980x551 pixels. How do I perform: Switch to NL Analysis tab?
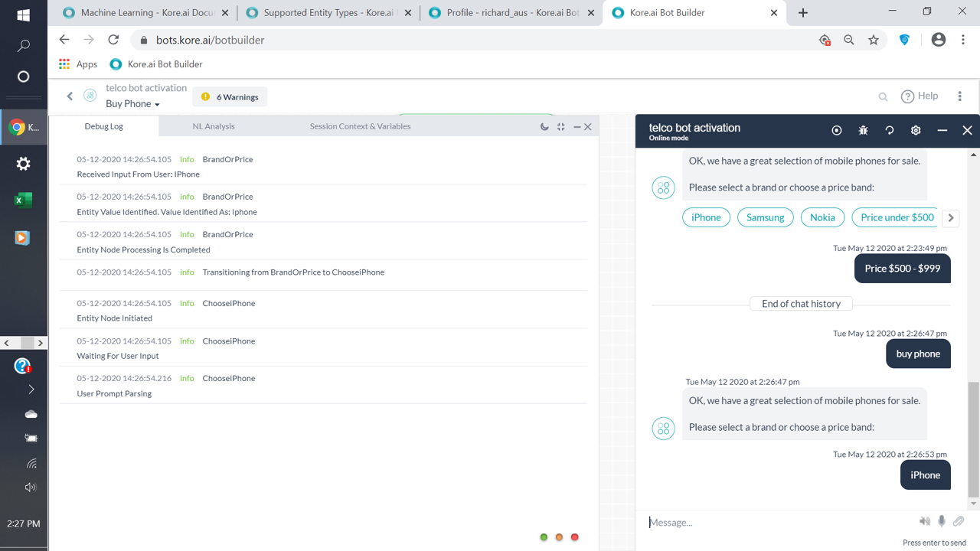tap(214, 126)
